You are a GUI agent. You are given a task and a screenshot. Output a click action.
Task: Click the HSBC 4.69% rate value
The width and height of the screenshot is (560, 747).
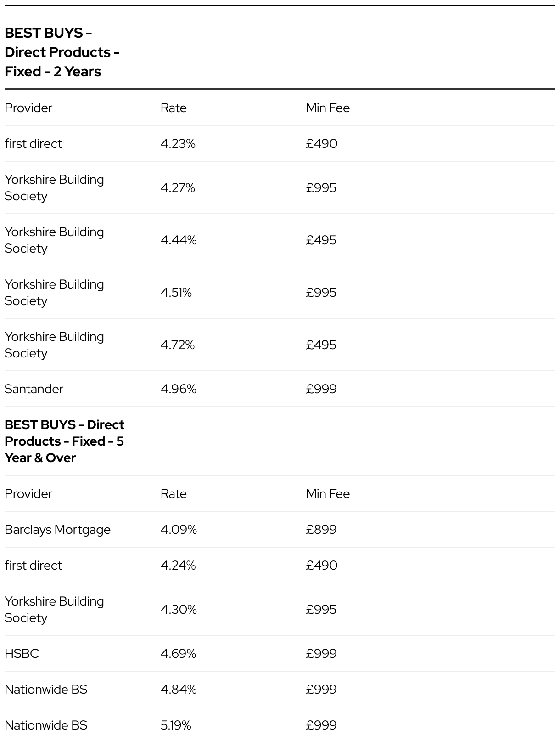click(178, 654)
